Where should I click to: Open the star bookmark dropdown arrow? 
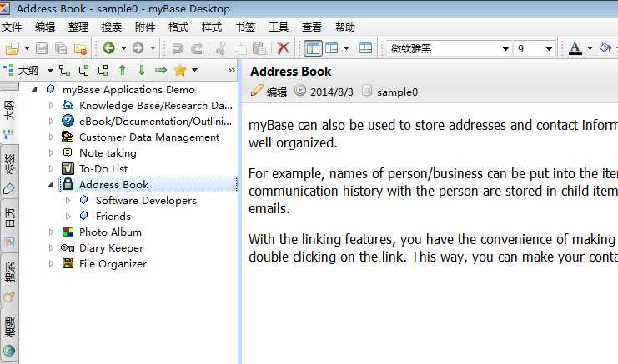[194, 70]
